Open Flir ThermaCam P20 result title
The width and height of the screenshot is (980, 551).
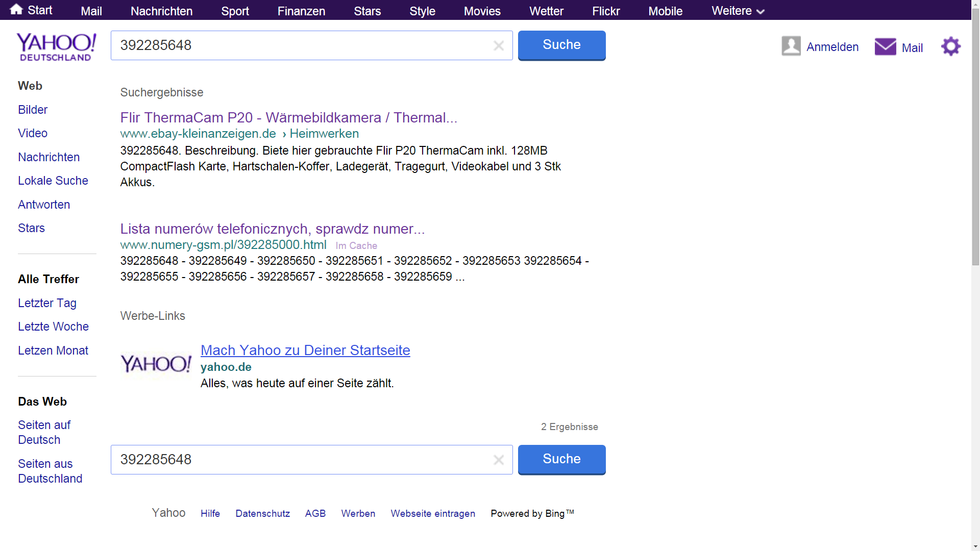click(x=289, y=118)
